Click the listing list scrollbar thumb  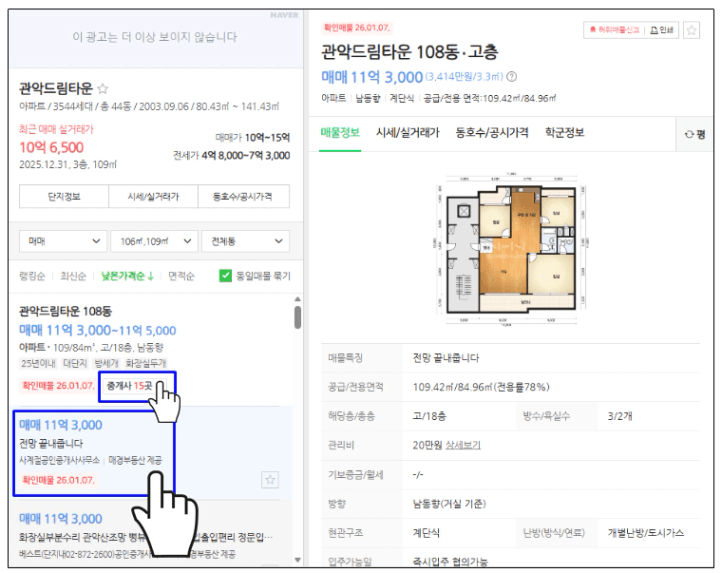coord(298,317)
